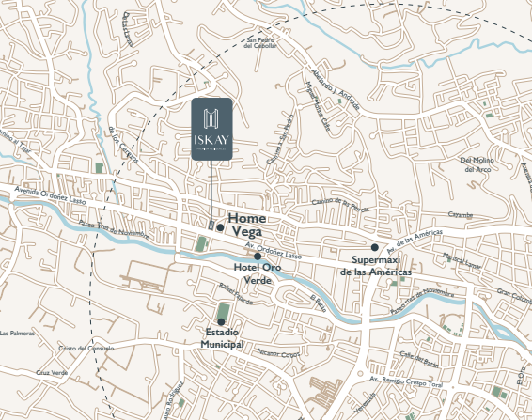Select the Supermaxi de las Américas dot
Image resolution: width=532 pixels, height=420 pixels.
[375, 247]
